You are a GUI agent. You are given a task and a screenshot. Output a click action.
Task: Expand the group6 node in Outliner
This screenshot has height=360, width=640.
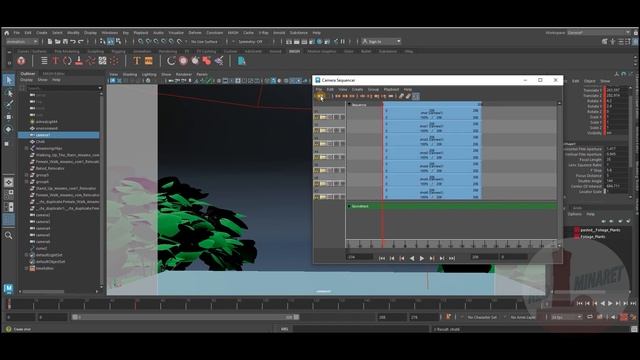pos(27,182)
